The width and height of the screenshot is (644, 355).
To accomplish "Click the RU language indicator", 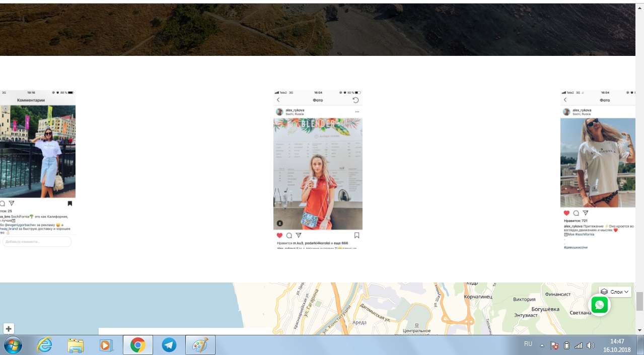I will coord(528,344).
